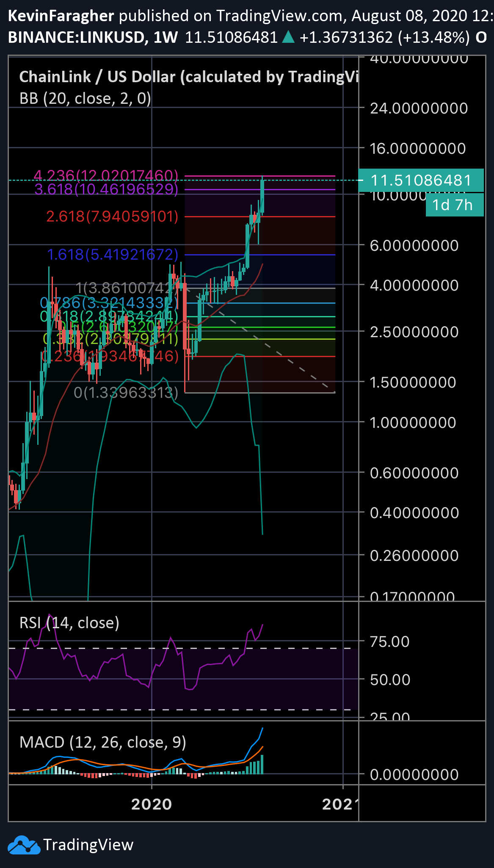494x868 pixels.
Task: Click the 1.00000000 price axis label
Action: click(x=413, y=422)
